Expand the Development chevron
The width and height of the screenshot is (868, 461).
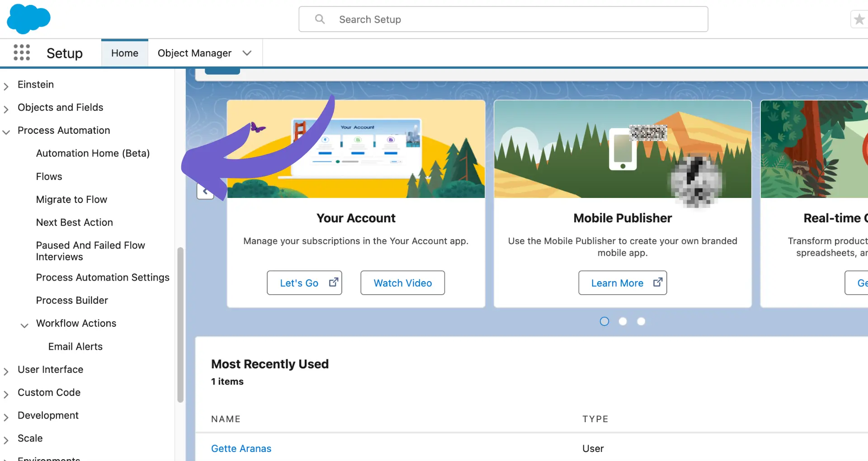point(6,417)
